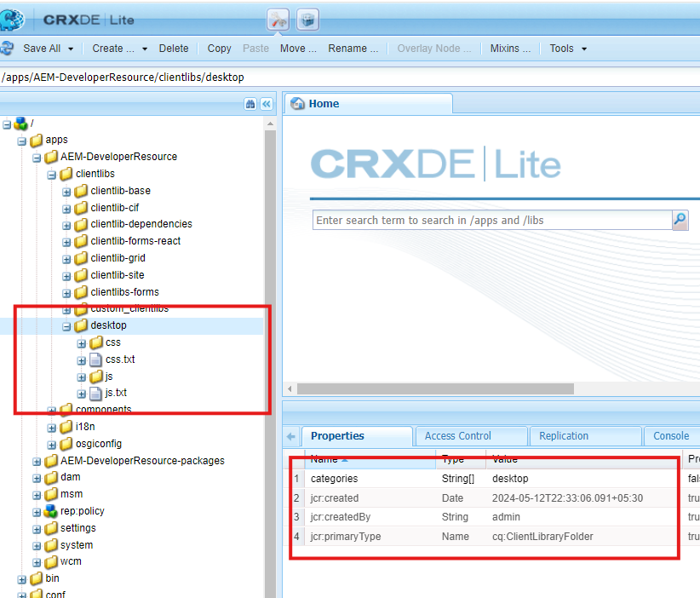Collapse the desktop folder node
700x598 pixels.
[66, 325]
